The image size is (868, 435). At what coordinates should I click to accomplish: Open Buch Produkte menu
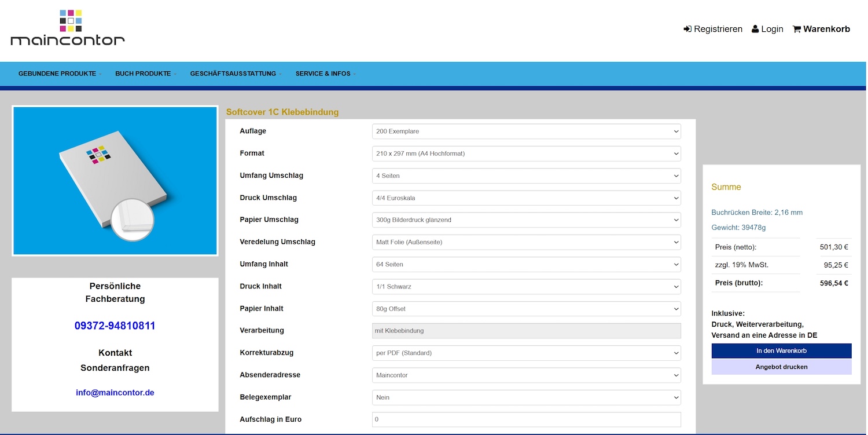point(146,74)
